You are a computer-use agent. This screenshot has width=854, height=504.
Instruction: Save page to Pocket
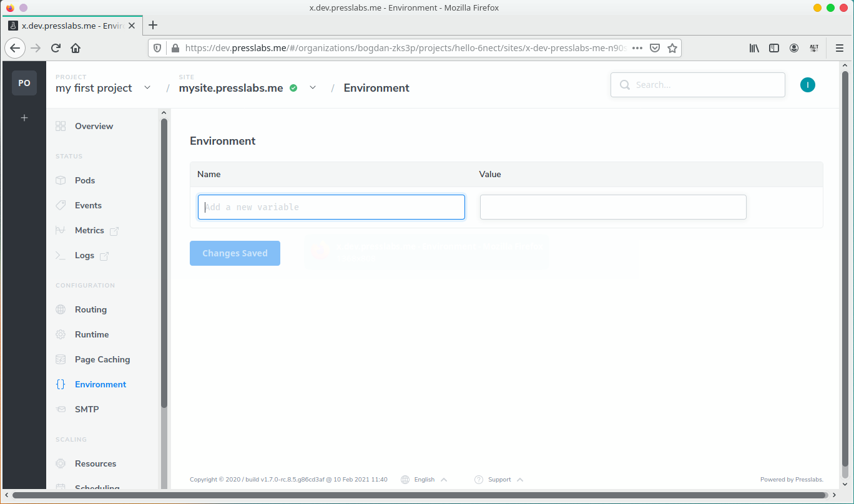click(x=655, y=48)
